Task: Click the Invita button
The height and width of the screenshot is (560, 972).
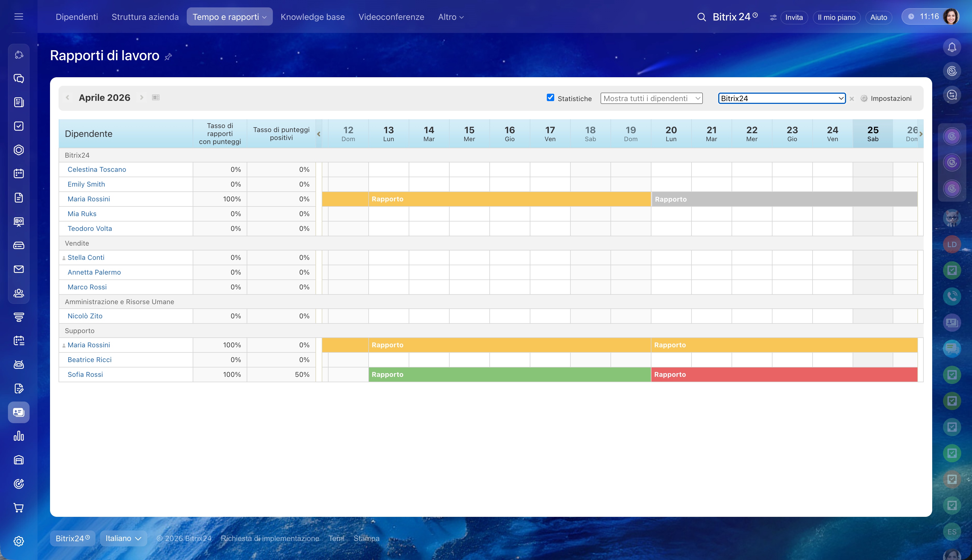Action: click(x=794, y=17)
